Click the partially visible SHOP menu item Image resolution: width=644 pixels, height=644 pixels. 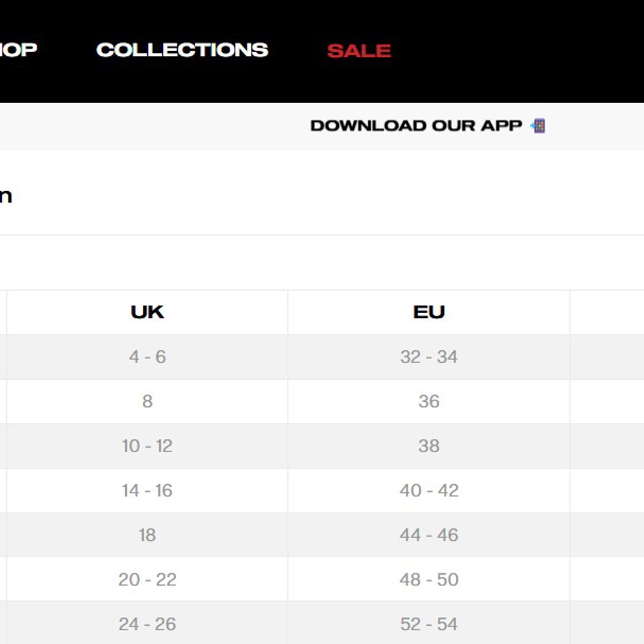(x=18, y=50)
